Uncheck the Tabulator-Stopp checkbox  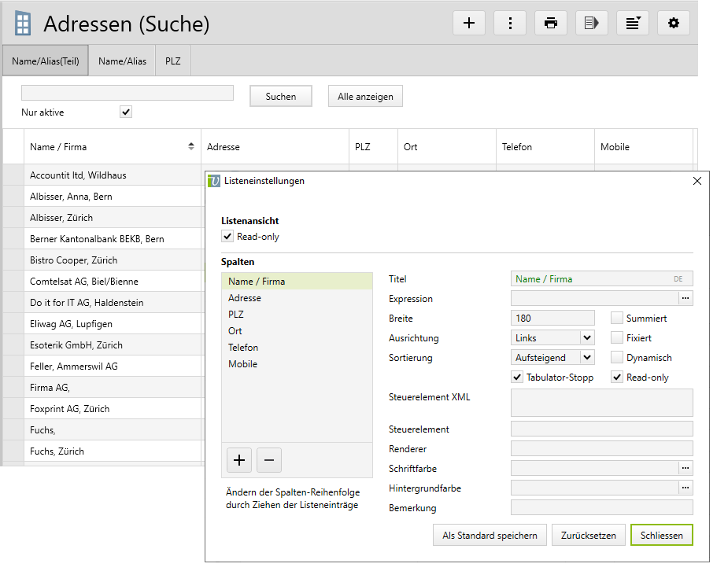point(517,378)
